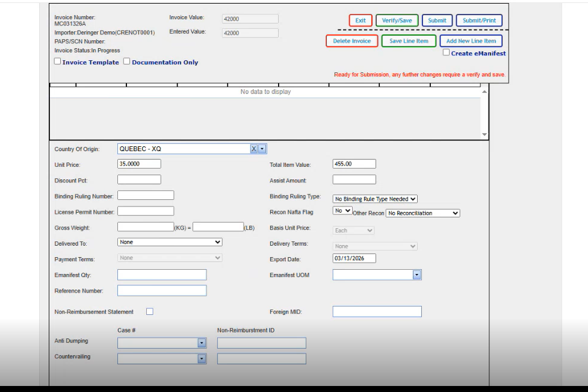588x392 pixels.
Task: Click the Delete Invoice button
Action: pos(352,41)
